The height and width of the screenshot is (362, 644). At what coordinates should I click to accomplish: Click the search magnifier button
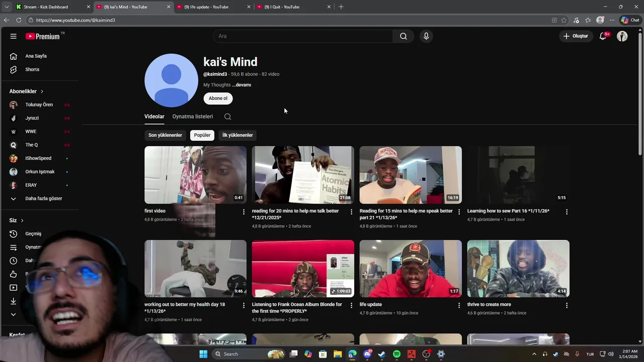pos(404,36)
